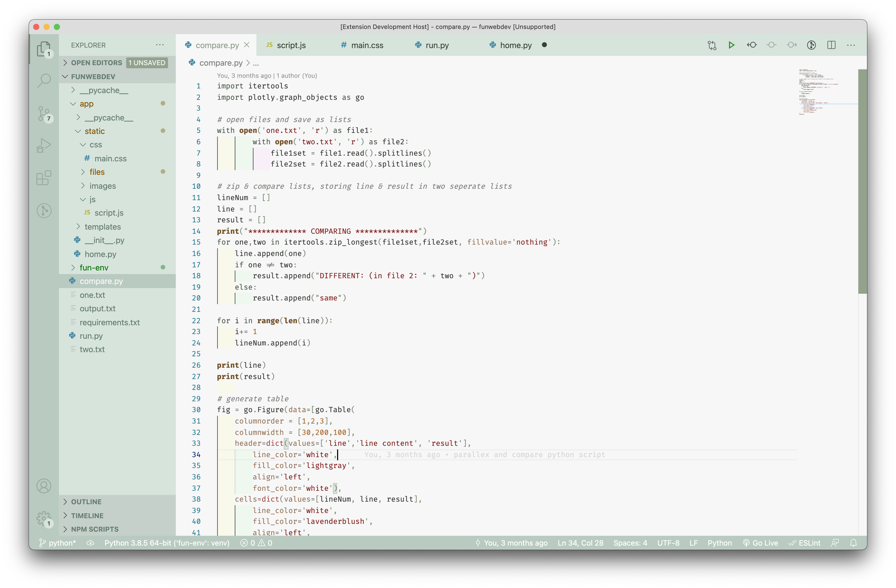The width and height of the screenshot is (896, 588).
Task: Expand the templates folder
Action: (117, 227)
